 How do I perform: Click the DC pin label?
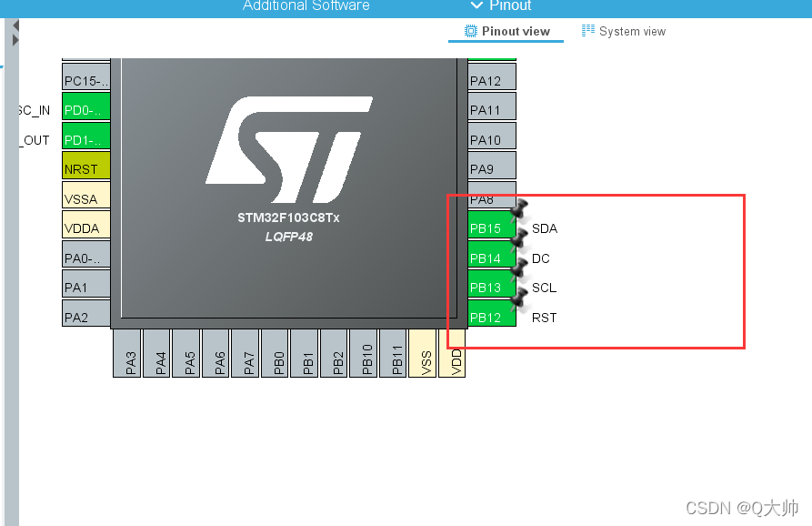[541, 258]
